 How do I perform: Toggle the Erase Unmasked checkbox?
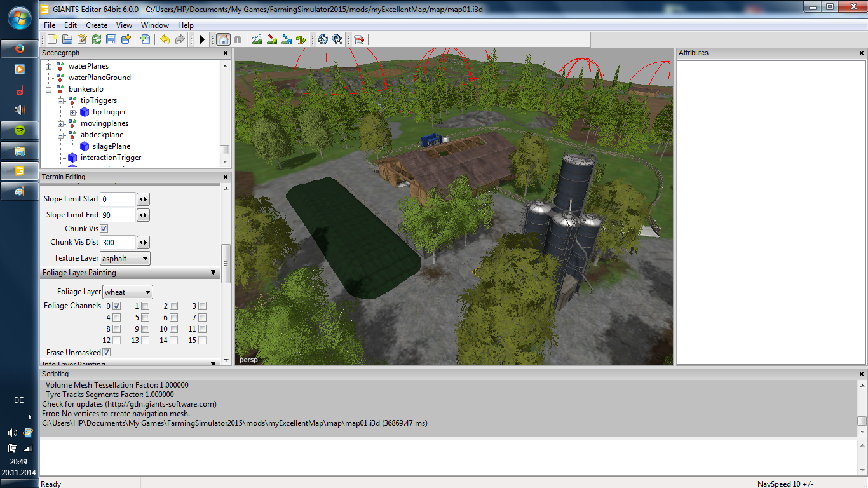(107, 353)
